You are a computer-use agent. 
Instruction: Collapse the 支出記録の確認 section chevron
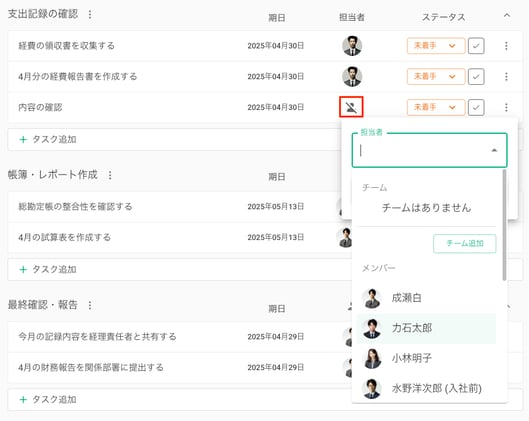(x=506, y=16)
